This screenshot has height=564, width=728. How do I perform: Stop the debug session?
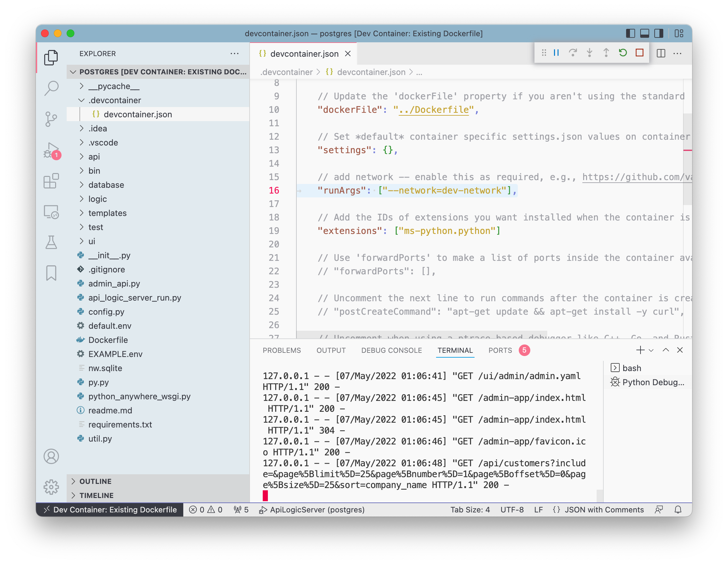coord(639,53)
